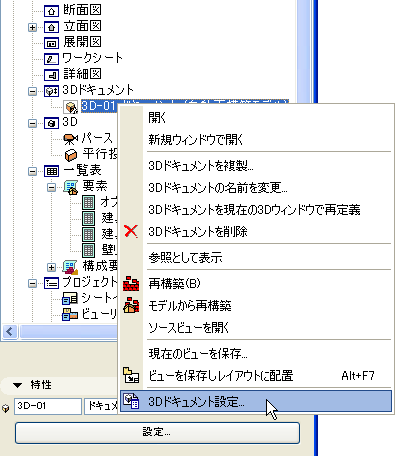Click the 3D-01 document item icon
The width and height of the screenshot is (397, 456).
[x=71, y=107]
